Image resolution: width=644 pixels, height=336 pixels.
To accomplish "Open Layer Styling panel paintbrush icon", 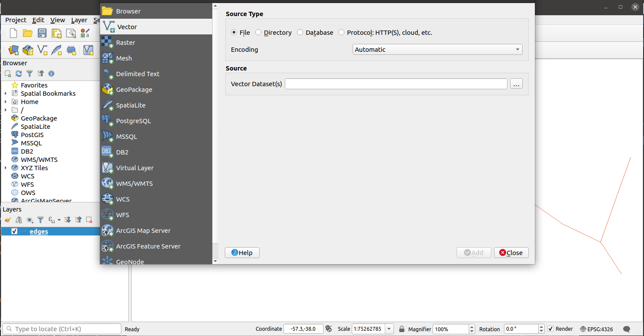I will coord(7,220).
